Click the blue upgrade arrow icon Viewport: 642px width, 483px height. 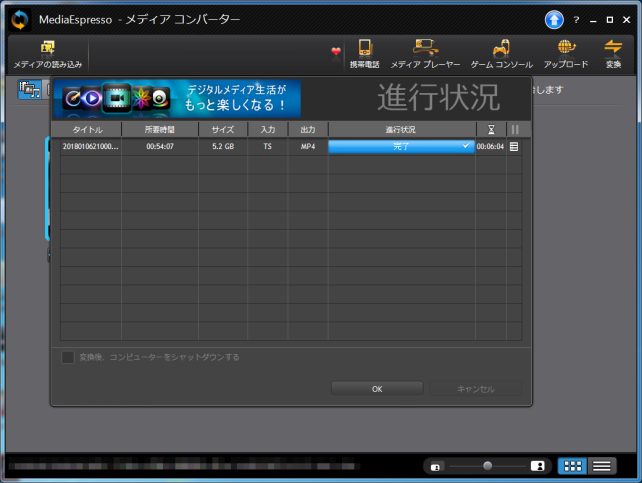pyautogui.click(x=554, y=19)
